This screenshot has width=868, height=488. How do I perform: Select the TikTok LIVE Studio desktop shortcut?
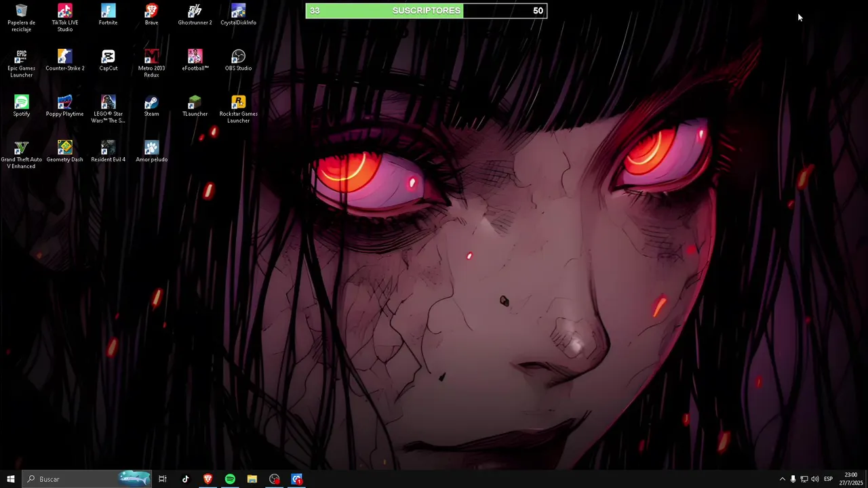[x=64, y=18]
